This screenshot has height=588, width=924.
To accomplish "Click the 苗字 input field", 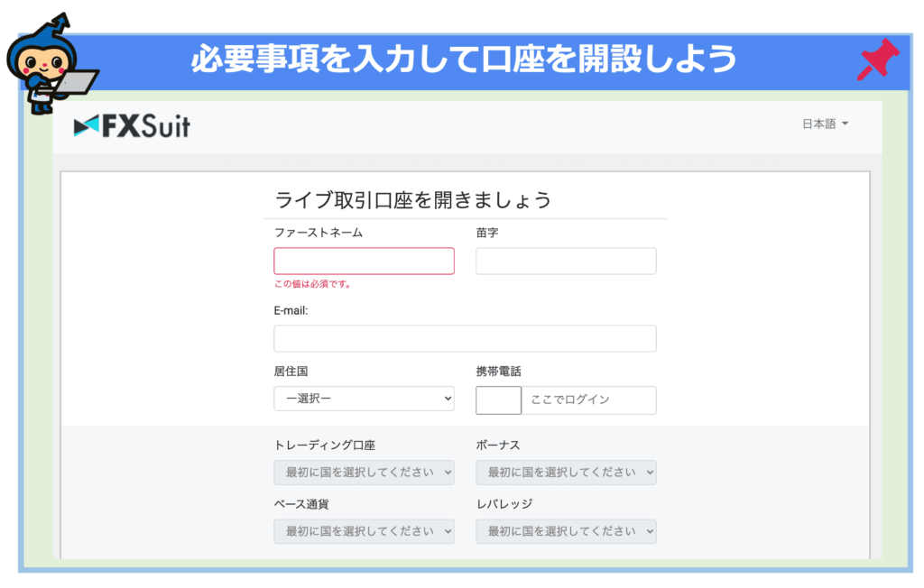I will point(566,261).
